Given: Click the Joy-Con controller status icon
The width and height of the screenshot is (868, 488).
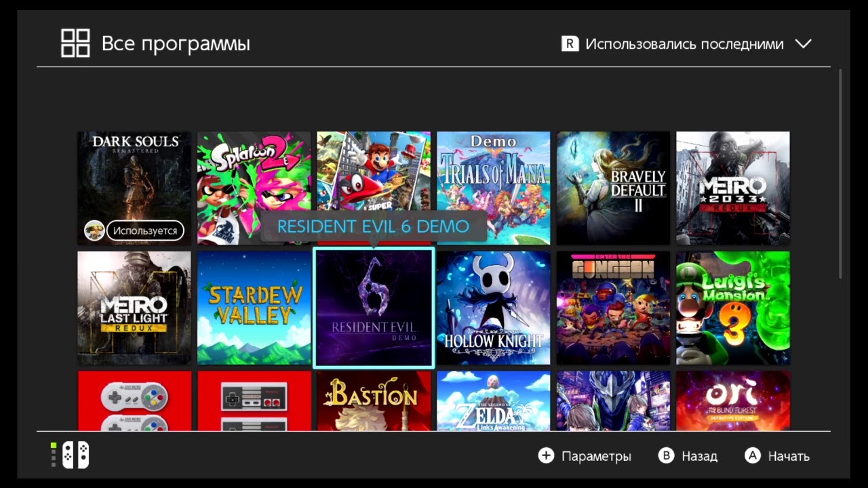Looking at the screenshot, I should click(x=75, y=455).
